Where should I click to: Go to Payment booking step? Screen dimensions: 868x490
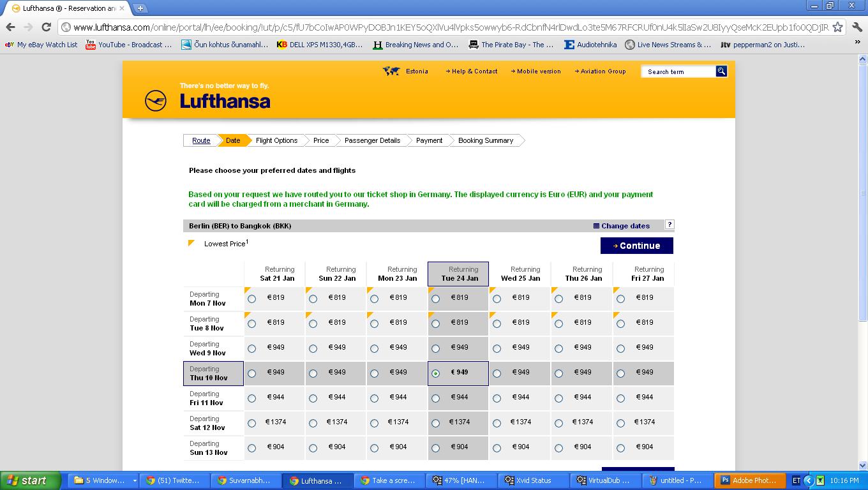pos(429,140)
